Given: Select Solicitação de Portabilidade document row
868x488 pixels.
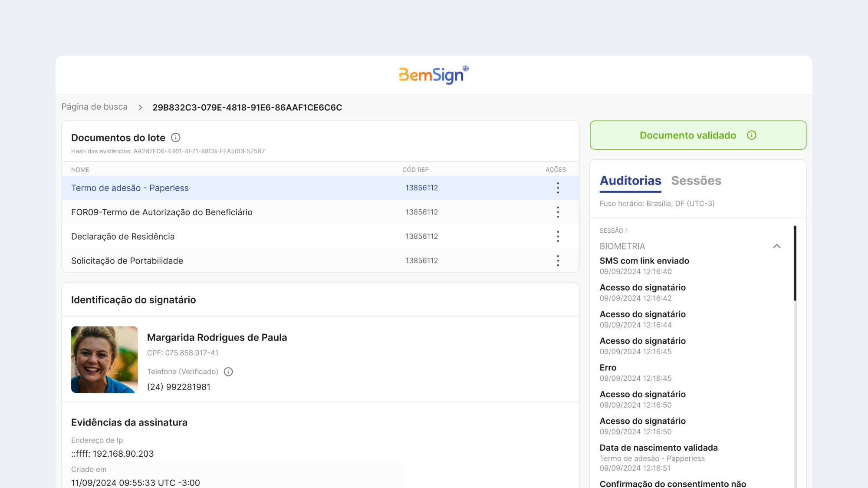Looking at the screenshot, I should tap(320, 261).
